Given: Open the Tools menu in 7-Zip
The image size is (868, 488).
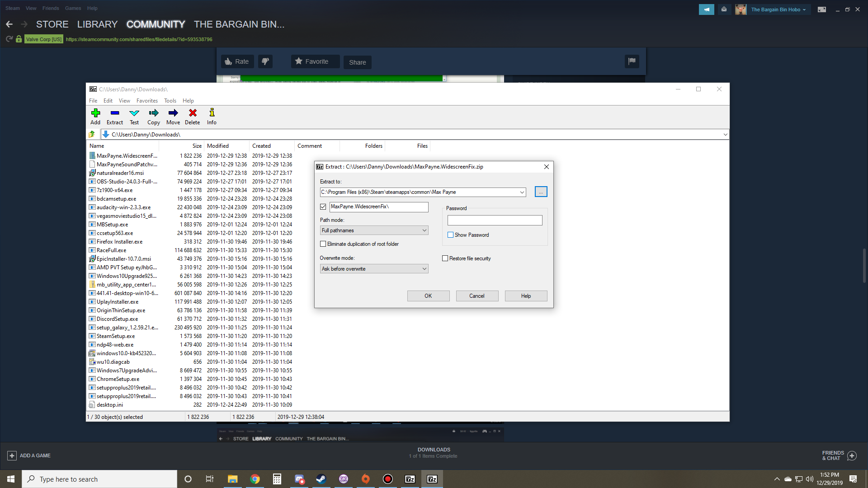Looking at the screenshot, I should (170, 101).
